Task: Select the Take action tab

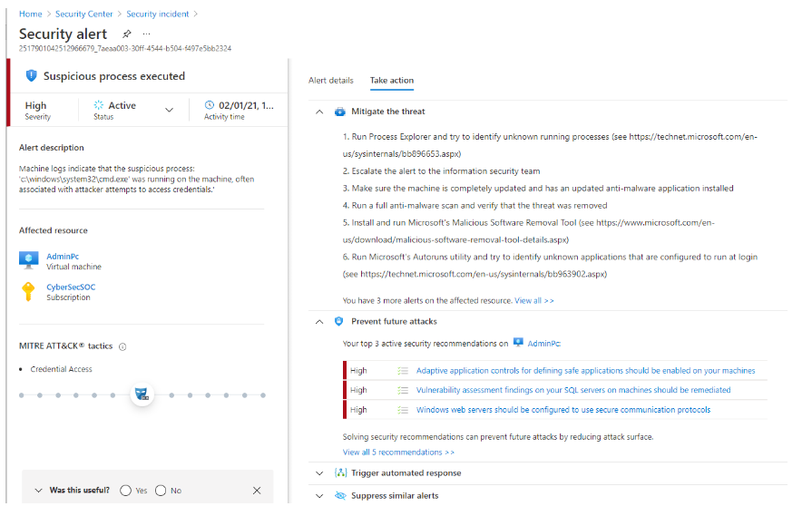Action: (392, 80)
